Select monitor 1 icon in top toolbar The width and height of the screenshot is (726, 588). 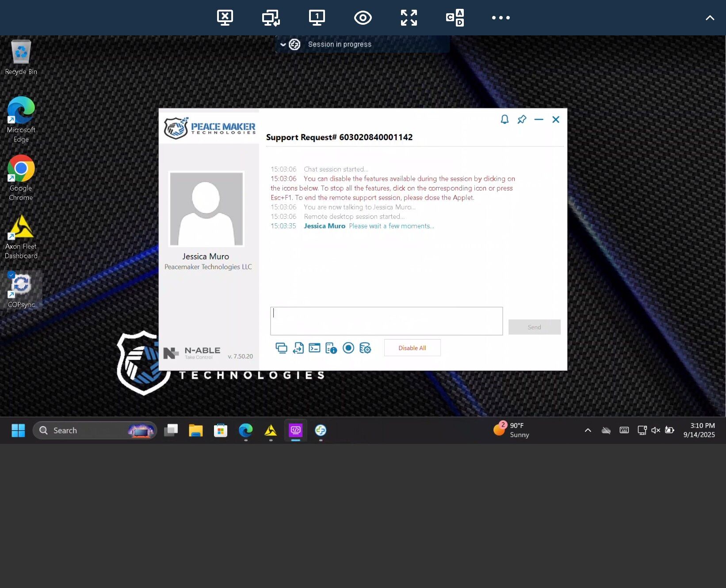[317, 18]
